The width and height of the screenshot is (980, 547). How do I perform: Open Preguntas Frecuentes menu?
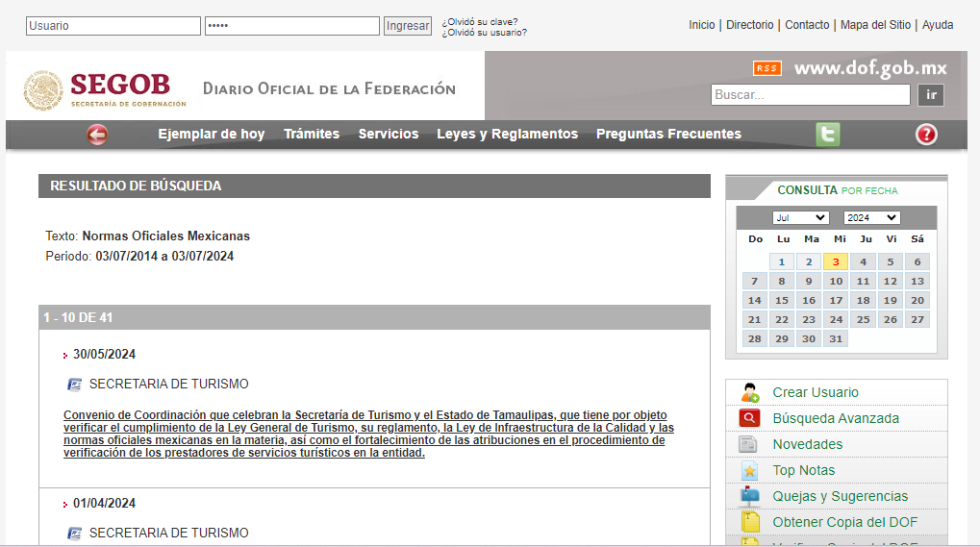click(668, 134)
